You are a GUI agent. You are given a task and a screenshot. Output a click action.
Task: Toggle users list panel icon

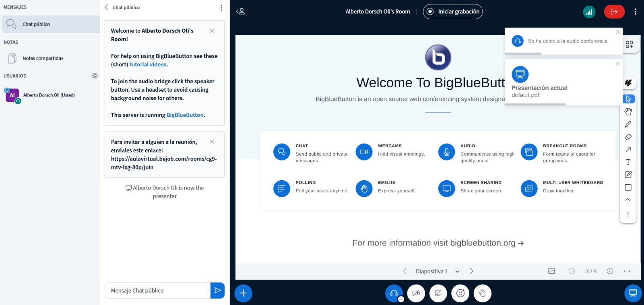(x=240, y=12)
